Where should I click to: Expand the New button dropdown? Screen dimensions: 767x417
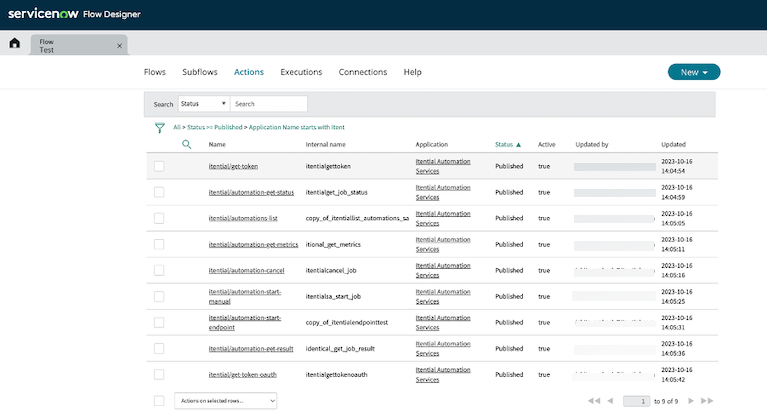pos(693,72)
